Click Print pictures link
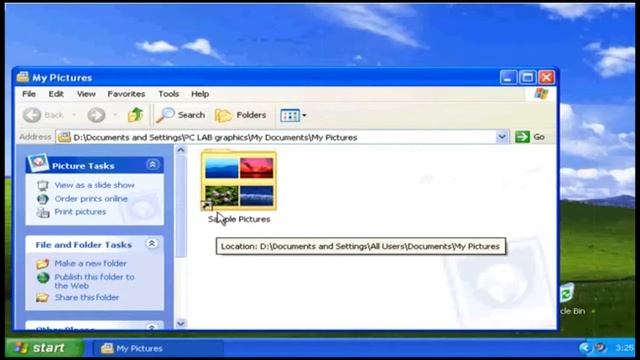640x360 pixels. pos(80,212)
